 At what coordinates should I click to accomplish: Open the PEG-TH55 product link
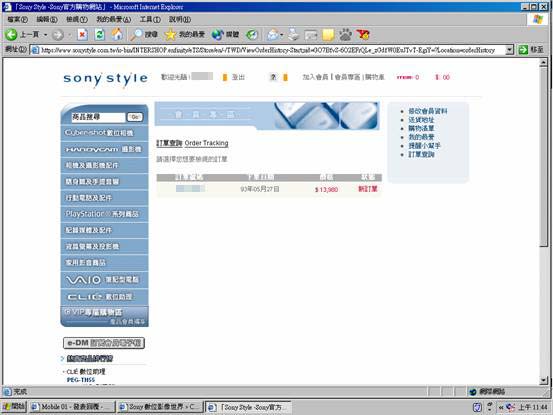coord(81,380)
